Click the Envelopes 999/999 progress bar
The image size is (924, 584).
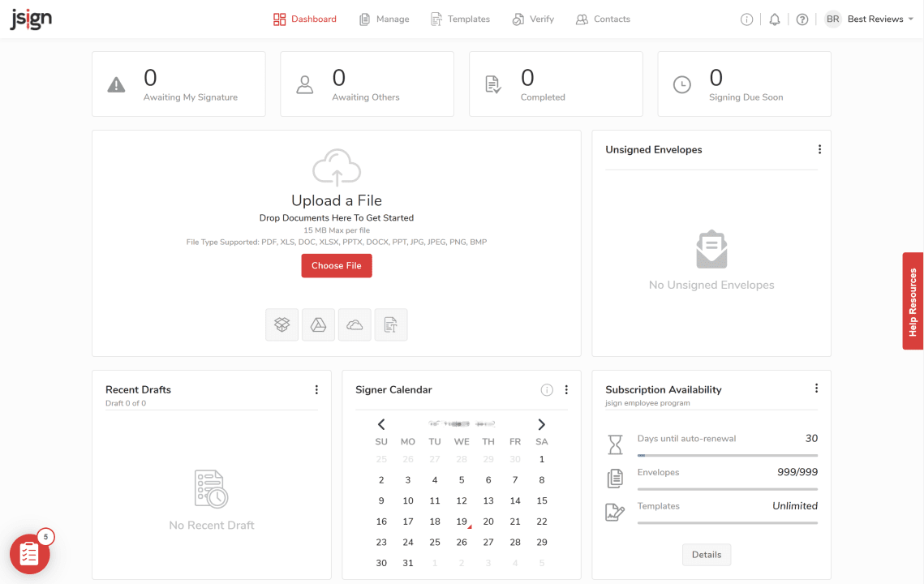728,487
